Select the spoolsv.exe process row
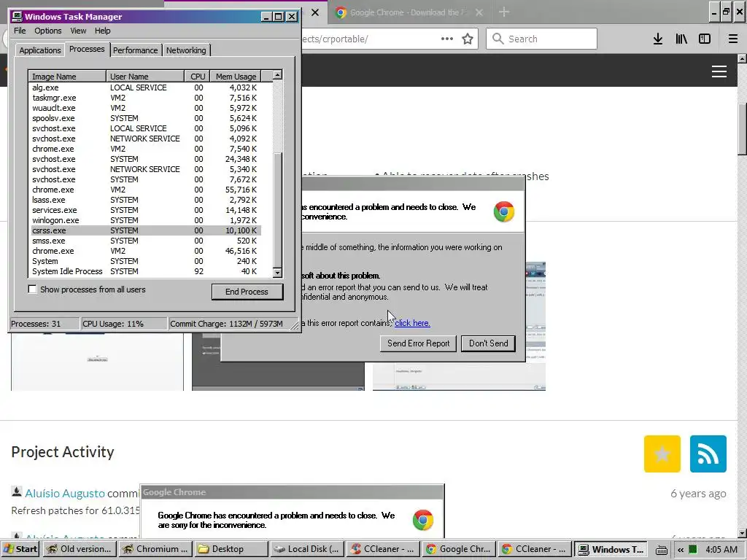This screenshot has height=560, width=747. point(145,118)
